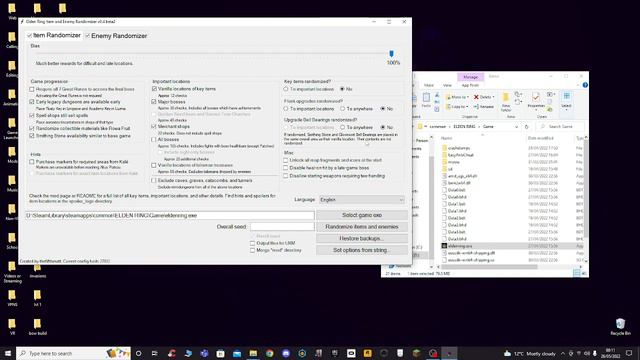
Task: Refresh the File Explorer address bar
Action: tap(527, 127)
